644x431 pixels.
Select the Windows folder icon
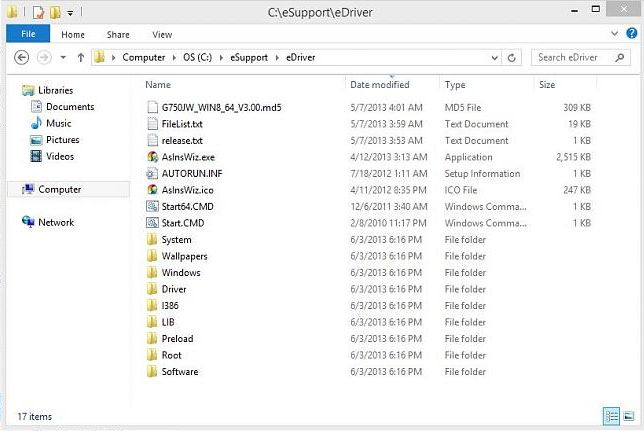tap(152, 272)
